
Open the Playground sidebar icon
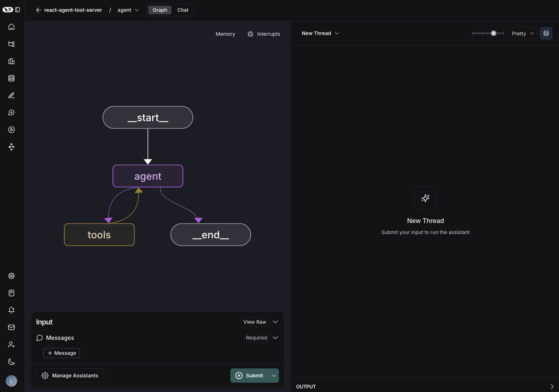(11, 130)
